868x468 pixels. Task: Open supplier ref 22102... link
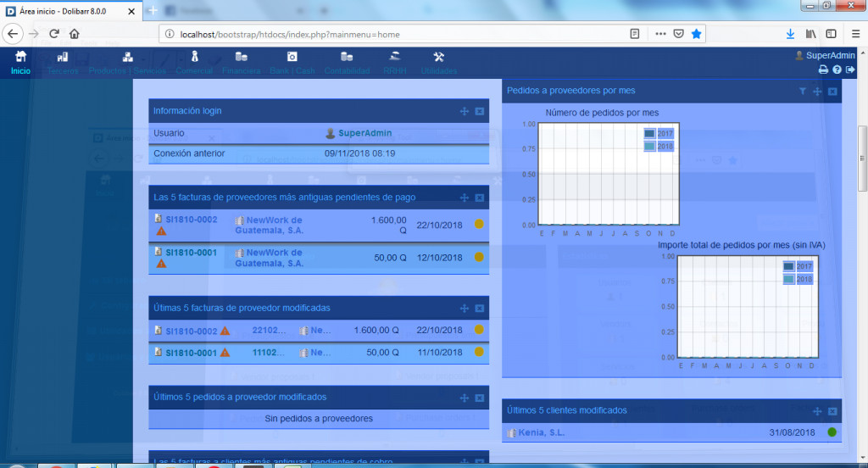click(x=269, y=330)
